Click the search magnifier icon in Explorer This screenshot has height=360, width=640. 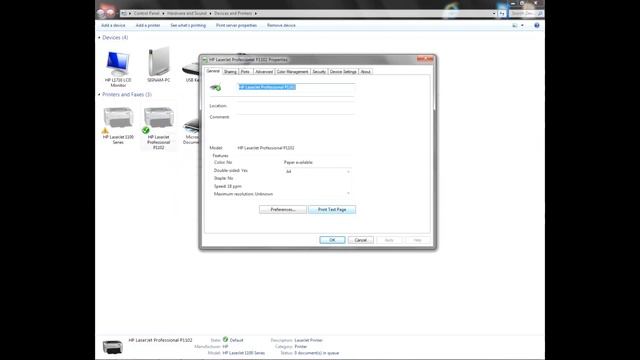click(x=540, y=13)
